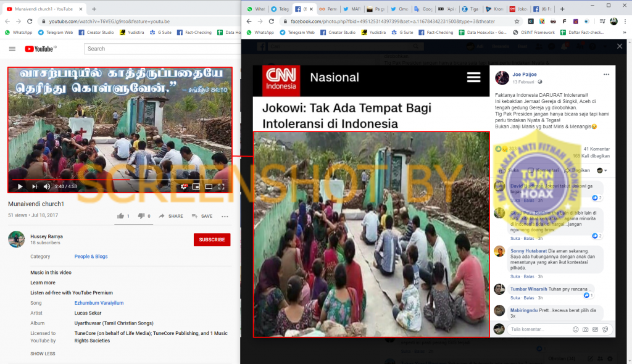The height and width of the screenshot is (364, 632).
Task: Switch YouTube player to theater mode
Action: pyautogui.click(x=209, y=186)
